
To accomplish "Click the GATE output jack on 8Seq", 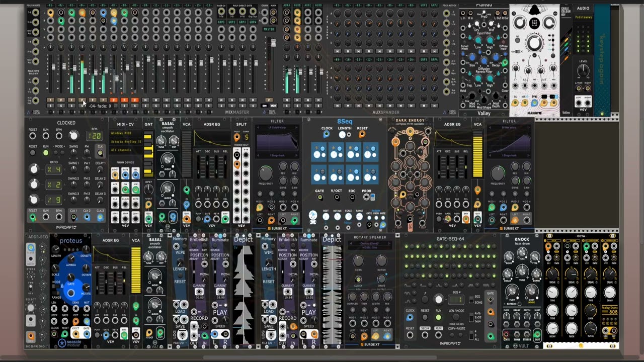I will [x=319, y=198].
